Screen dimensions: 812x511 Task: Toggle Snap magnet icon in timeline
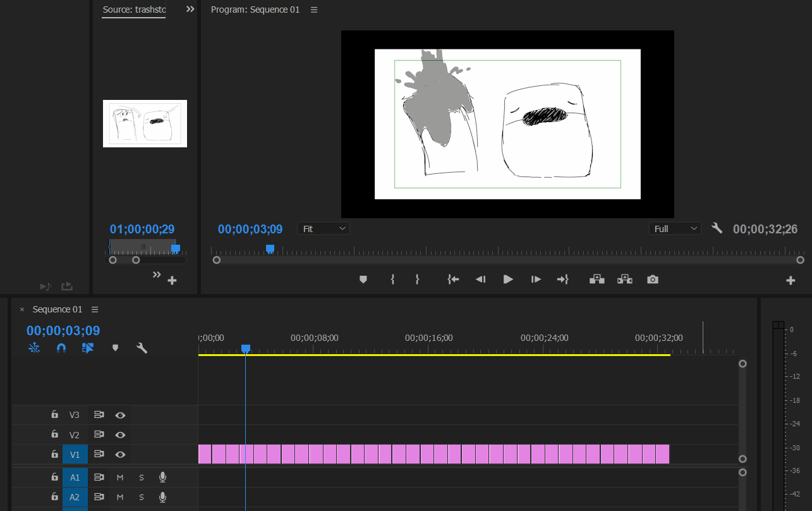click(61, 348)
